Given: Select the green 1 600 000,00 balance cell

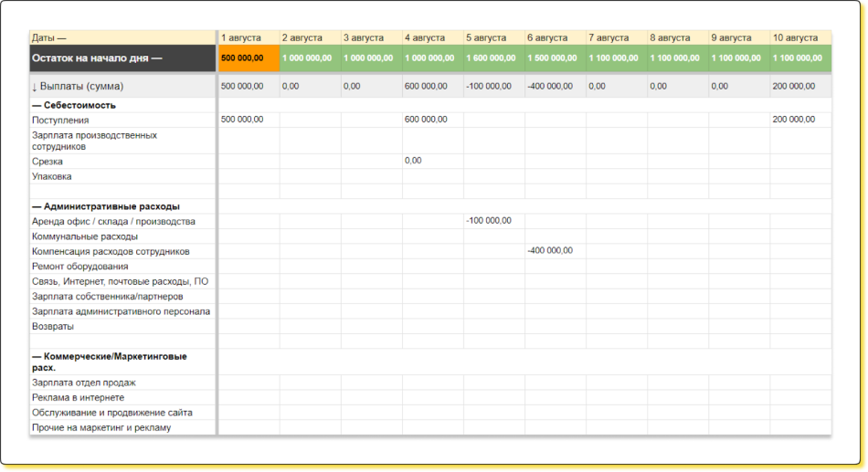Looking at the screenshot, I should pos(493,58).
